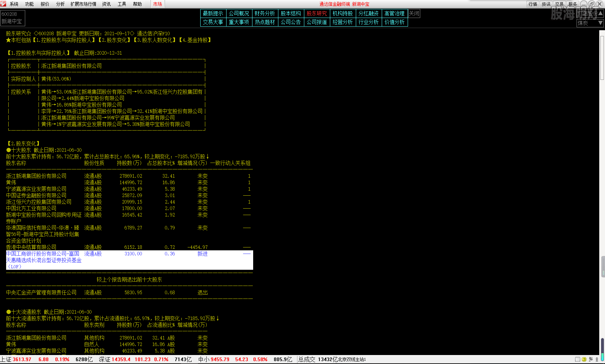Switch to the 行业分析 tab

point(369,22)
